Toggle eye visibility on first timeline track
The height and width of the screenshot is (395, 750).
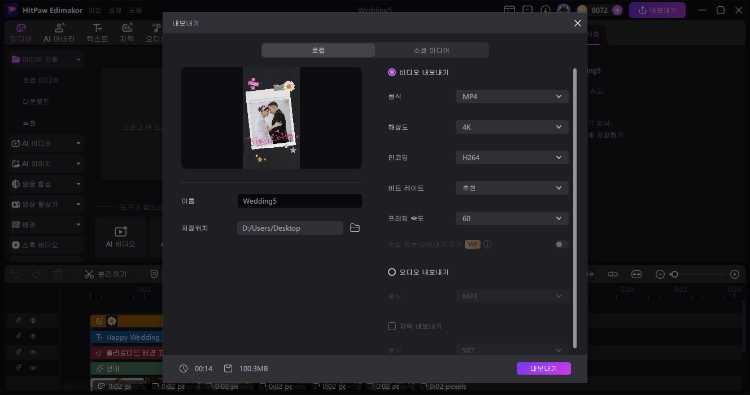[x=33, y=320]
